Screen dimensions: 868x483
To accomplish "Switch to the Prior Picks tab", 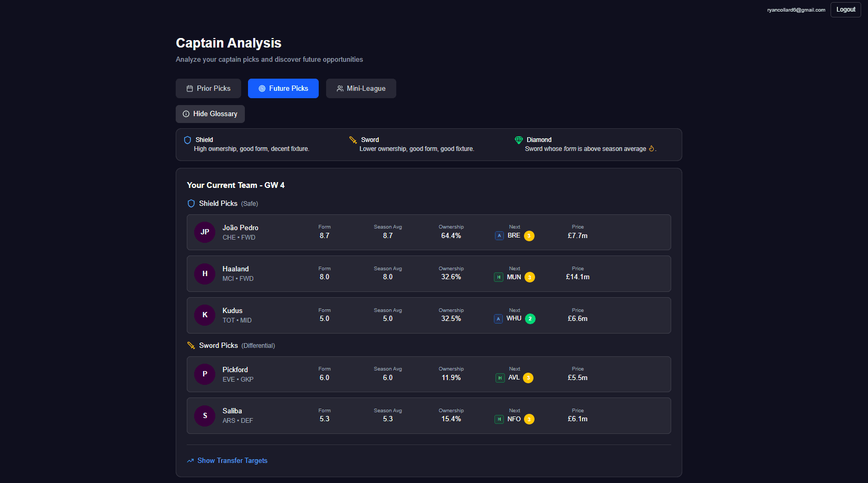I will (208, 89).
